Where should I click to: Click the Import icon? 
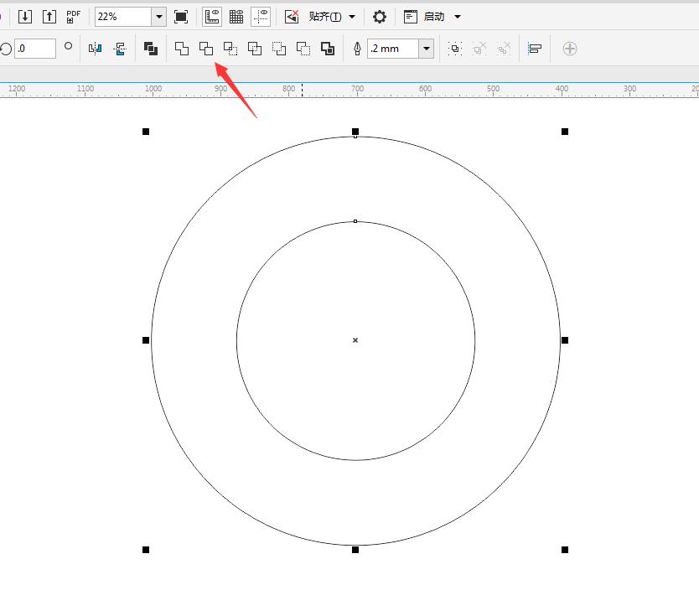25,17
